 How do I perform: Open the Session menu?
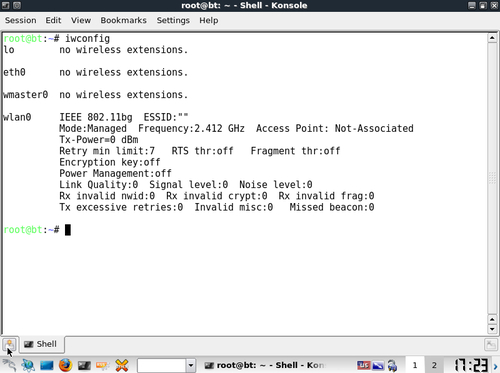[20, 20]
